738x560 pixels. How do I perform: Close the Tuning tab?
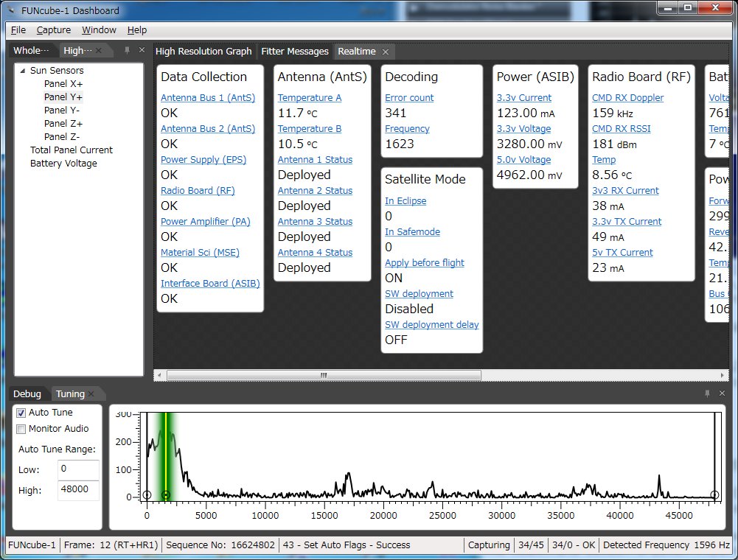(x=91, y=394)
